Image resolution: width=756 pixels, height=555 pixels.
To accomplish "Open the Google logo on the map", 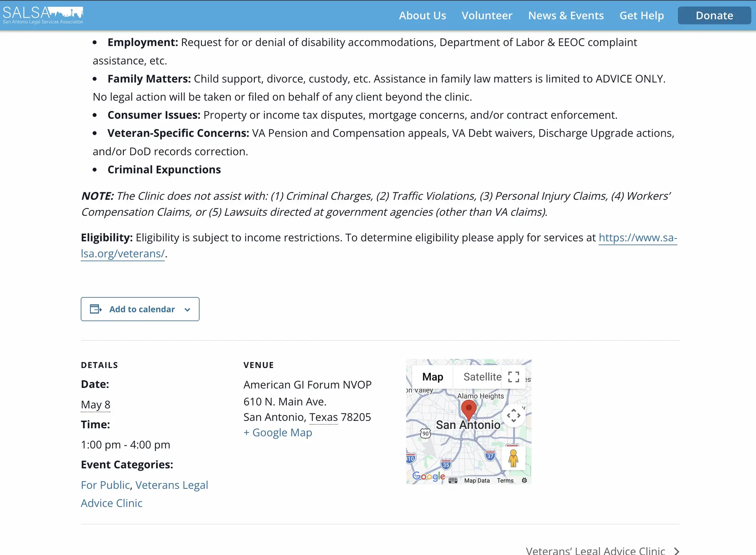I will [429, 476].
